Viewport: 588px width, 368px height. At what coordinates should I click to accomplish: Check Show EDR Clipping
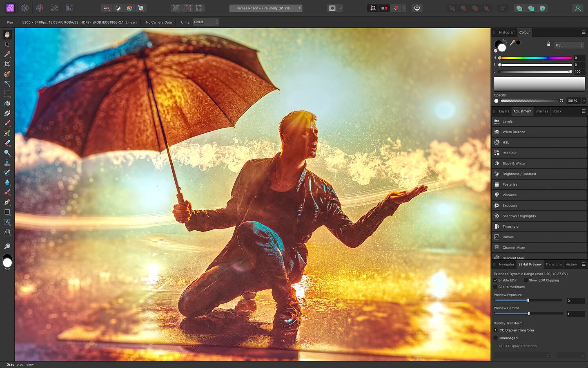(x=526, y=280)
